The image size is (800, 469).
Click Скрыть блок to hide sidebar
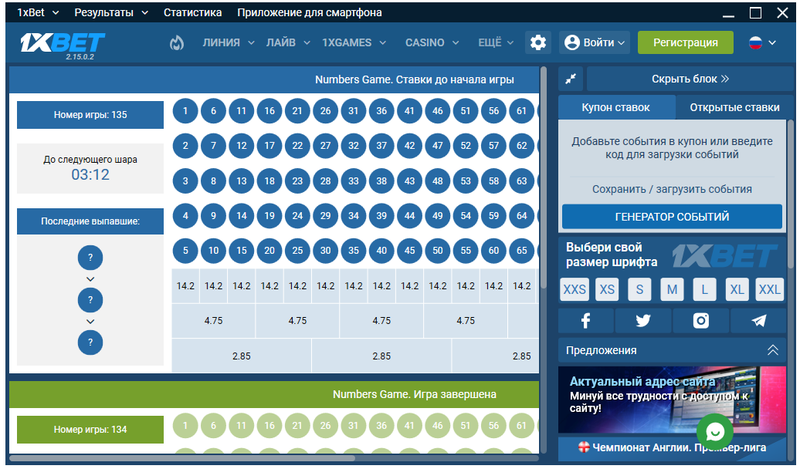tap(690, 79)
